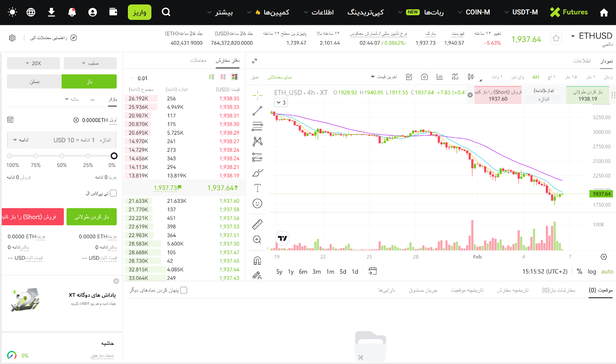Add ETHUSD to favorites with star
The height and width of the screenshot is (364, 616).
pyautogui.click(x=556, y=38)
